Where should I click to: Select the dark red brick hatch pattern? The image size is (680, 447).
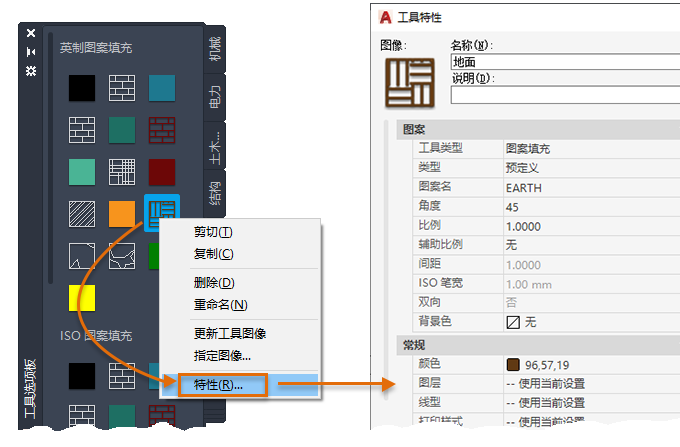[162, 130]
